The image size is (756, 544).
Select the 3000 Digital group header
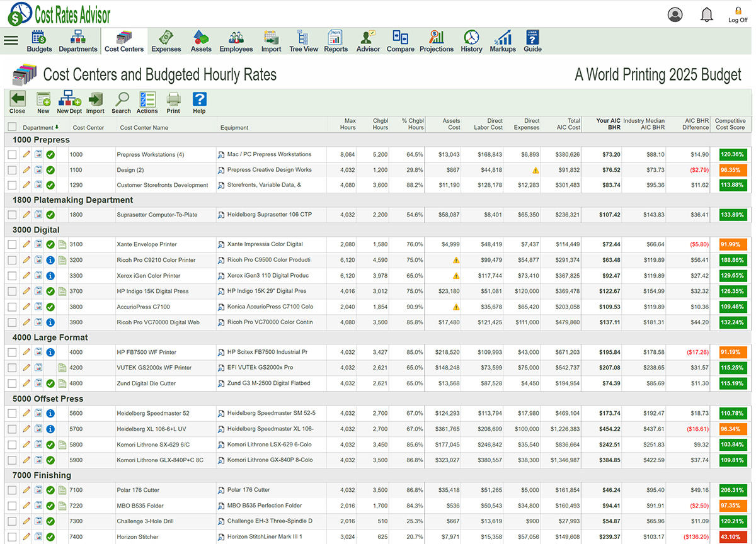pyautogui.click(x=36, y=230)
